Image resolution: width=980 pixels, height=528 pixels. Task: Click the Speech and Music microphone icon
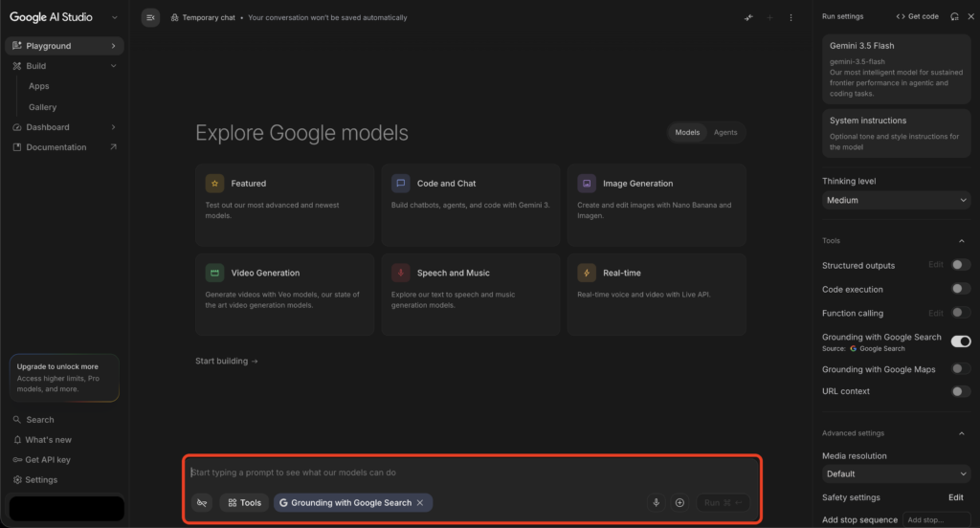click(x=401, y=273)
